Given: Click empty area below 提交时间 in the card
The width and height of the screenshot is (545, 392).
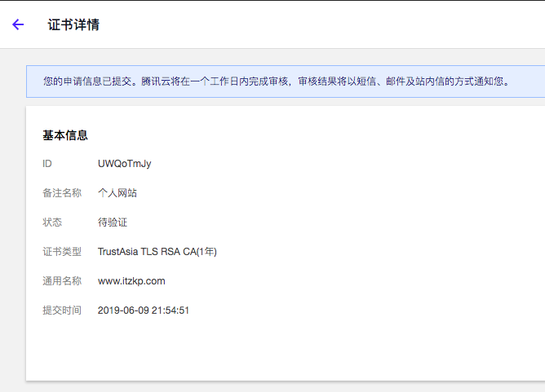Looking at the screenshot, I should click(245, 350).
